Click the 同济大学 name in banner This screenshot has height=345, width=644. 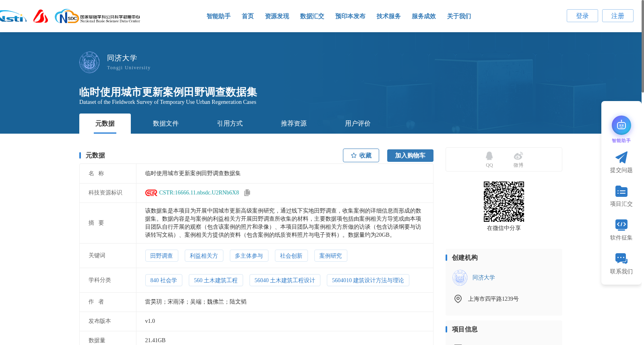click(x=122, y=58)
